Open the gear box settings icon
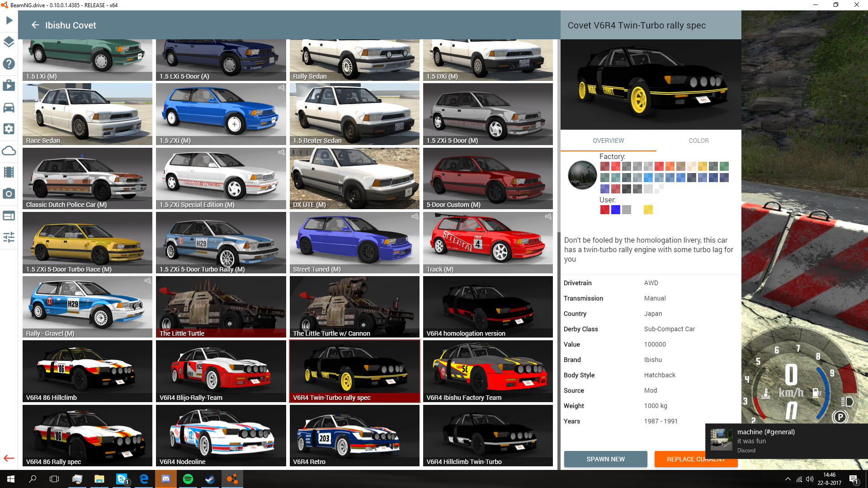The image size is (868, 488). pos(9,129)
